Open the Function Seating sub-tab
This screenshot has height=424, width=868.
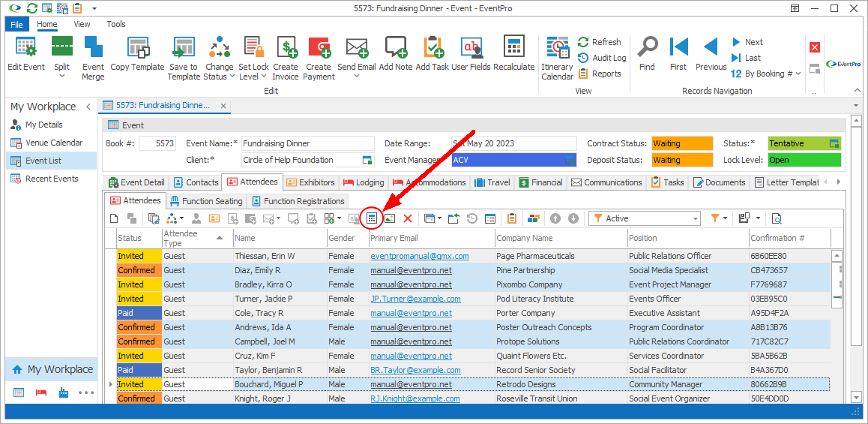tap(206, 201)
